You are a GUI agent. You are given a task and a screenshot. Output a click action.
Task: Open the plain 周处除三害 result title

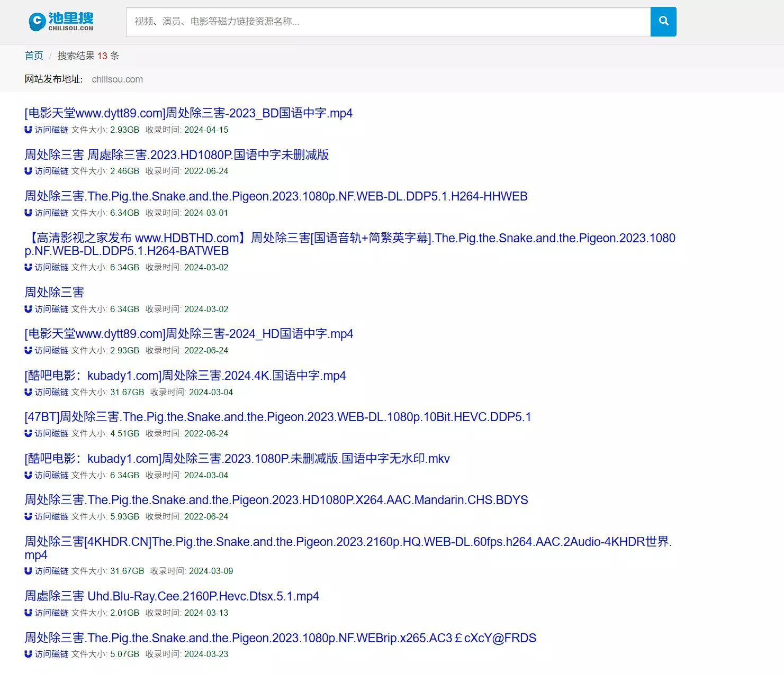coord(54,292)
